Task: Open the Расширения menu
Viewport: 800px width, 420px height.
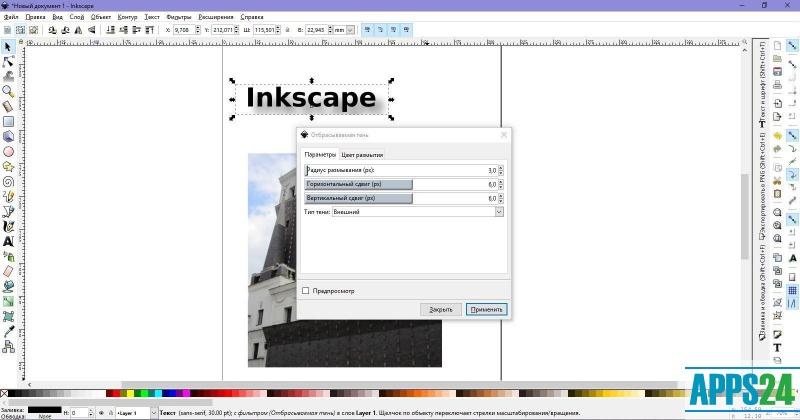Action: (x=216, y=17)
